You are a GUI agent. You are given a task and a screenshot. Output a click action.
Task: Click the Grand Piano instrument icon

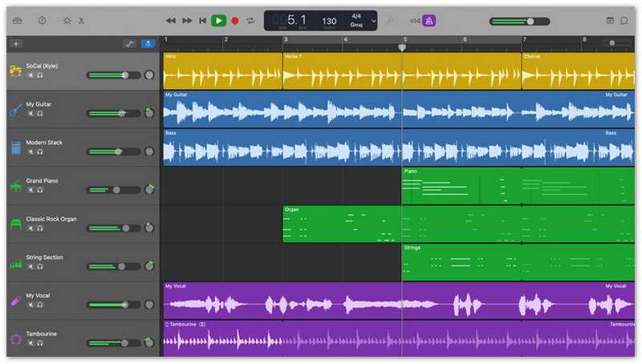pyautogui.click(x=15, y=186)
